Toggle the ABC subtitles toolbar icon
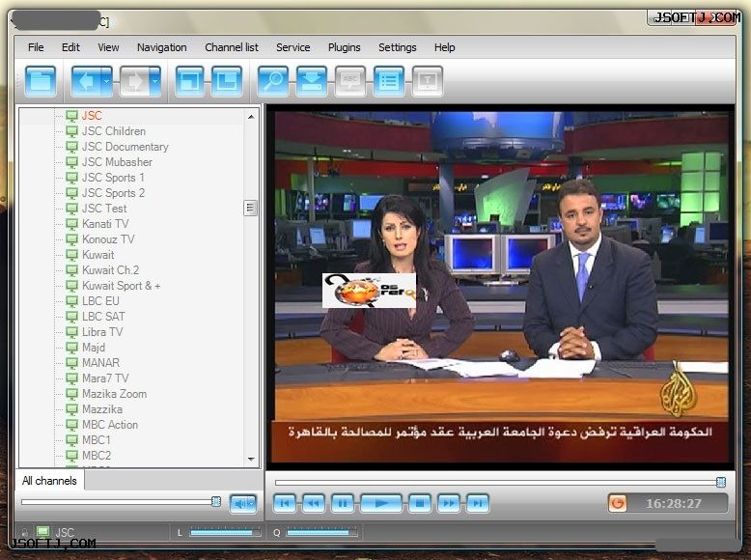Viewport: 751px width, 560px height. tap(350, 81)
